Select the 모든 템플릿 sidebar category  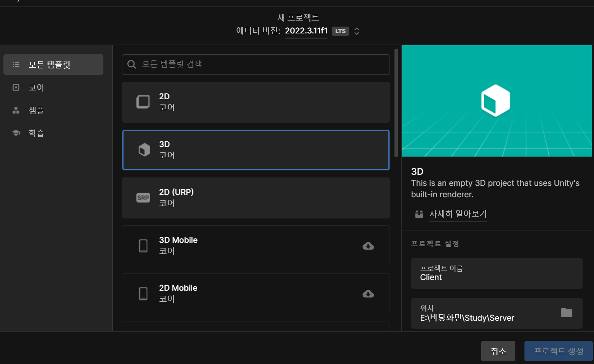[x=53, y=65]
